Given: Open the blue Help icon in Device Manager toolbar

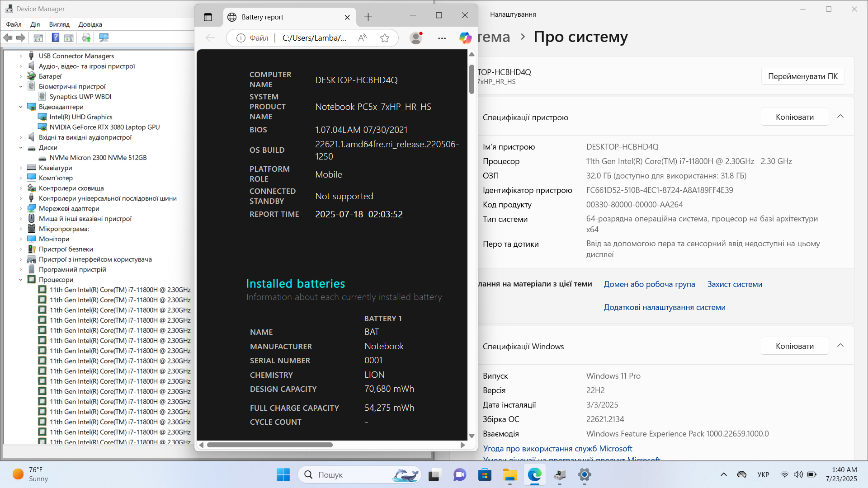Looking at the screenshot, I should pos(56,38).
